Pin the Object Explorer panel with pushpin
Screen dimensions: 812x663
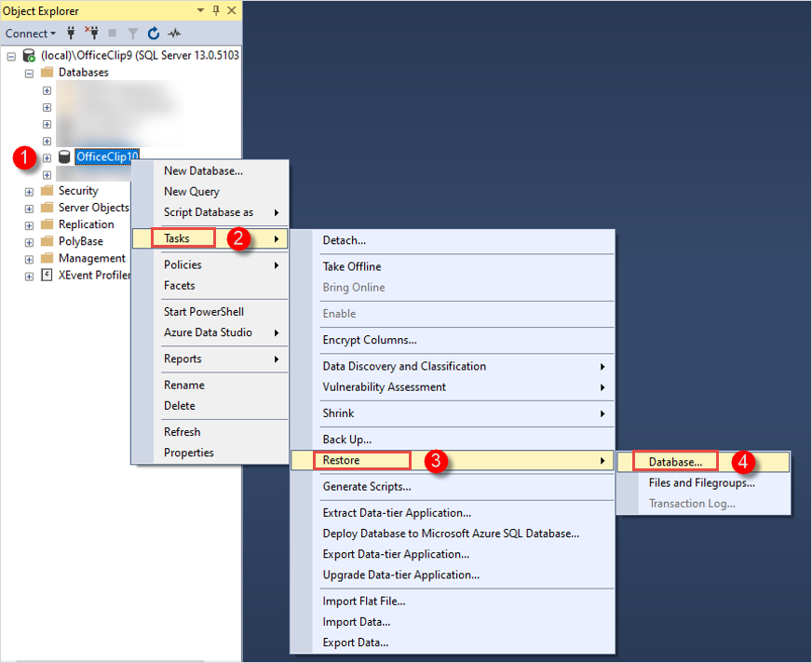pos(216,10)
